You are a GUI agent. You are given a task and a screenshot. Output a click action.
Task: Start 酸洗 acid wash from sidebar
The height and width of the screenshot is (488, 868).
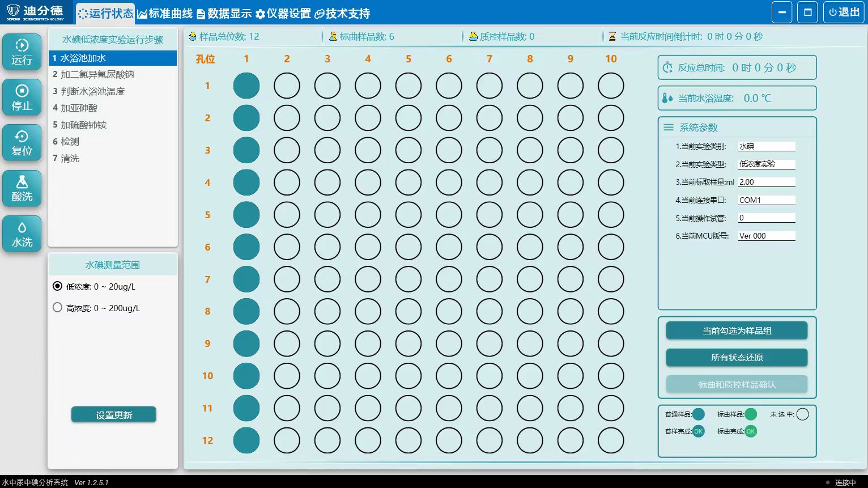coord(22,189)
